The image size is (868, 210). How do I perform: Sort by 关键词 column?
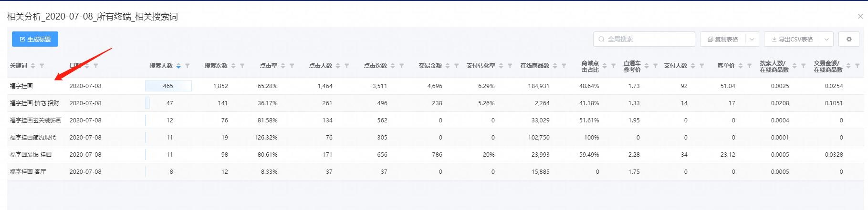(x=32, y=66)
